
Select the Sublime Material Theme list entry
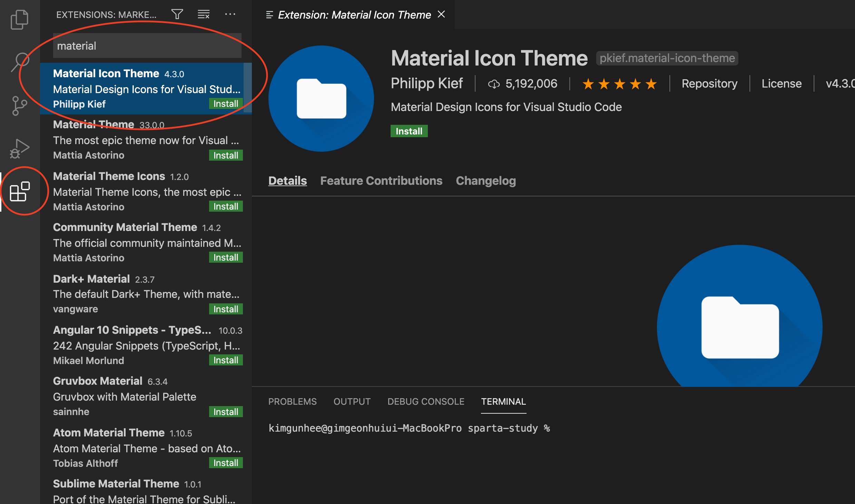click(146, 489)
